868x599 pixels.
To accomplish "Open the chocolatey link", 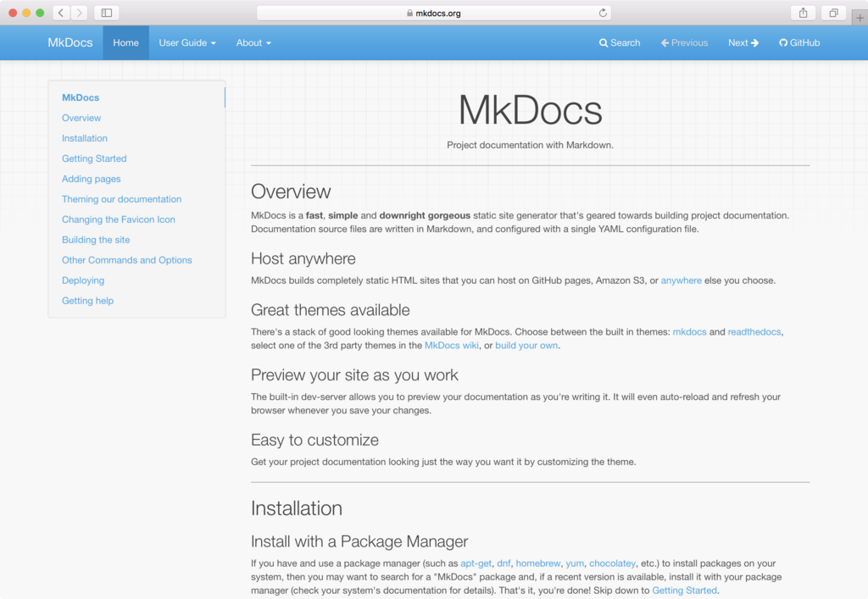I will pyautogui.click(x=612, y=563).
